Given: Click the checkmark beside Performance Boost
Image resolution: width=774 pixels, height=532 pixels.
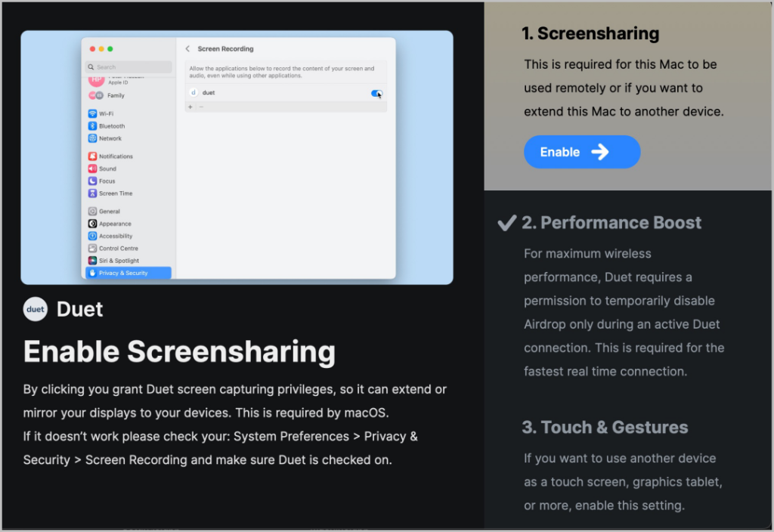Looking at the screenshot, I should [x=507, y=223].
